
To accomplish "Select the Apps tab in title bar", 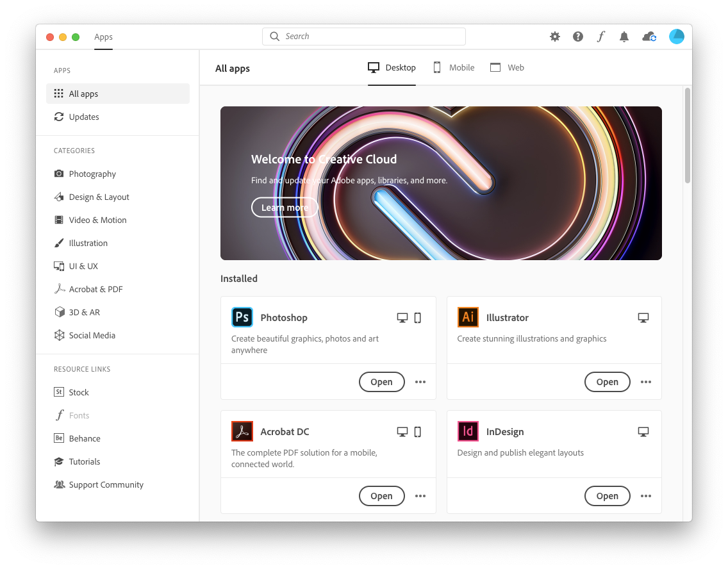I will [x=103, y=37].
